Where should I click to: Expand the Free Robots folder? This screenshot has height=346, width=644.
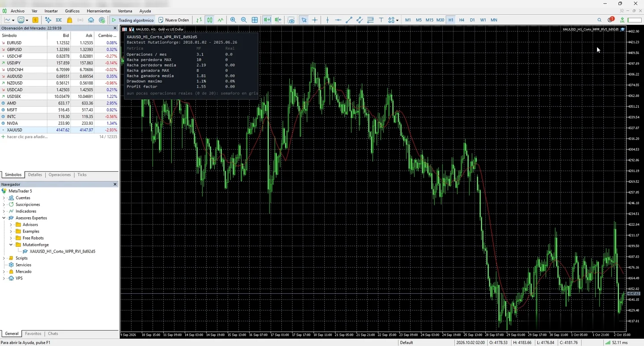pyautogui.click(x=11, y=238)
